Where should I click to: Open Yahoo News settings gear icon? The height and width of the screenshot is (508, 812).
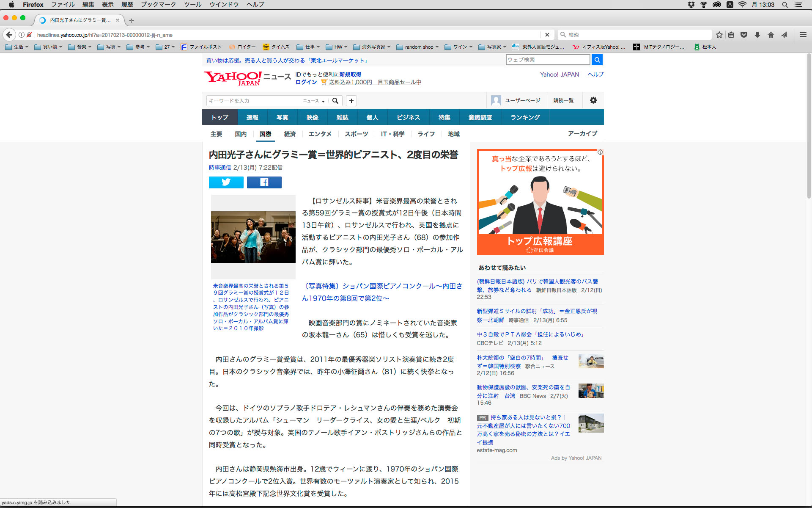[x=593, y=100]
